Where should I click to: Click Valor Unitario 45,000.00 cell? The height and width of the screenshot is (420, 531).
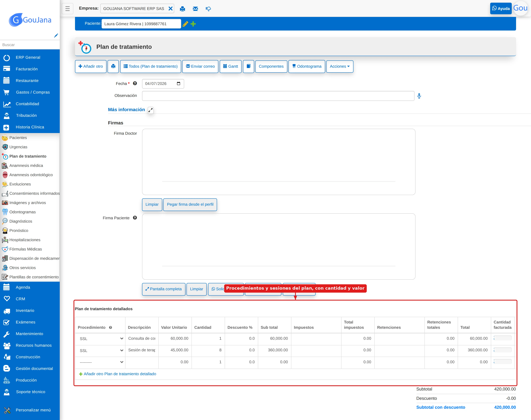click(175, 350)
